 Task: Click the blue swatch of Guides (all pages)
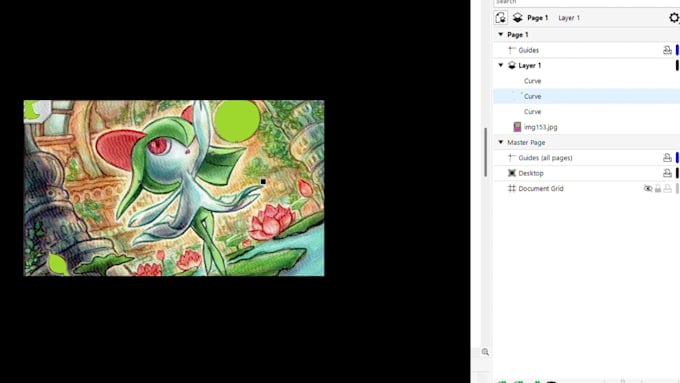(x=677, y=158)
